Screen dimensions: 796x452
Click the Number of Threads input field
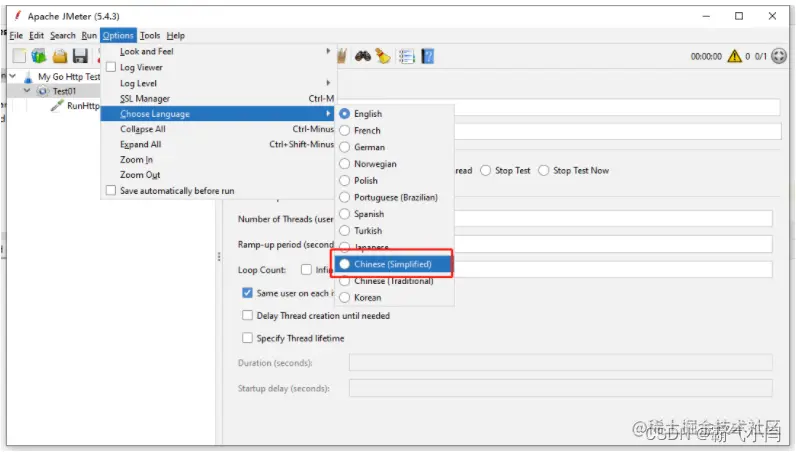coord(613,219)
